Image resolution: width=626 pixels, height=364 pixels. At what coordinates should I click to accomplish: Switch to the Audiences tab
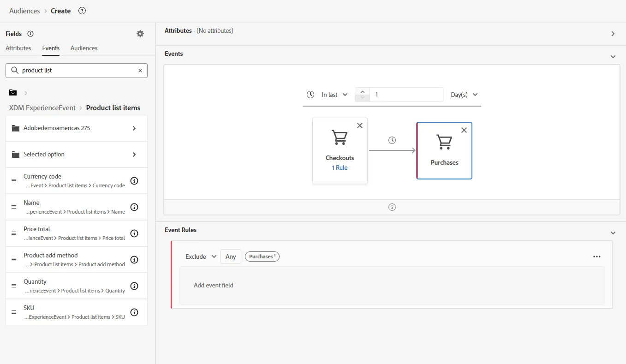coord(84,48)
